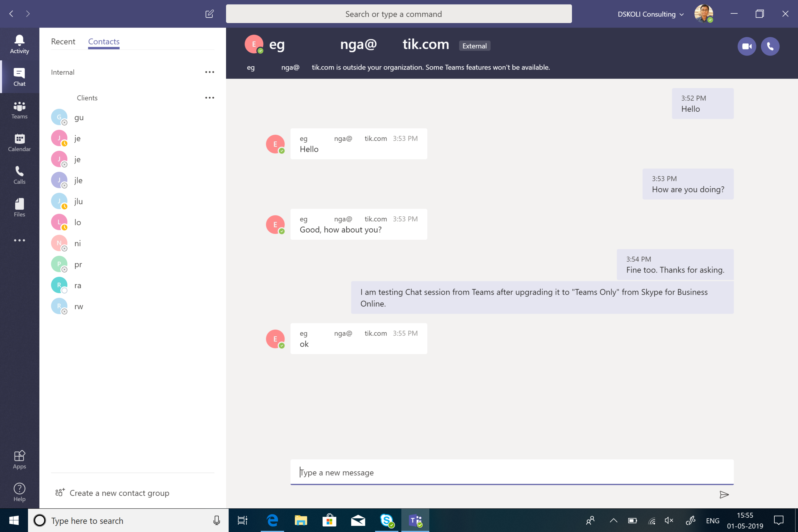Open the Files section
Screen dimensions: 798x532
tap(19, 207)
